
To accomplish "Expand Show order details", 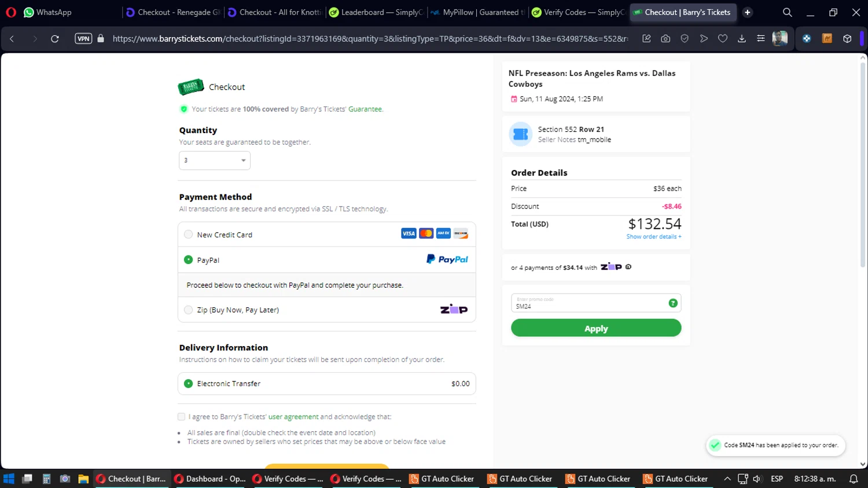I will (x=654, y=237).
